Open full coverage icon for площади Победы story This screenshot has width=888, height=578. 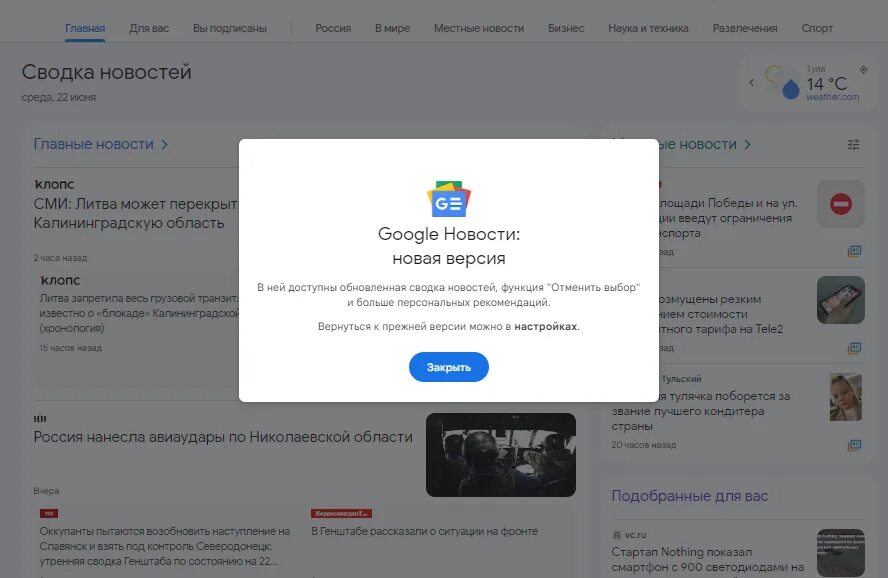pyautogui.click(x=854, y=251)
